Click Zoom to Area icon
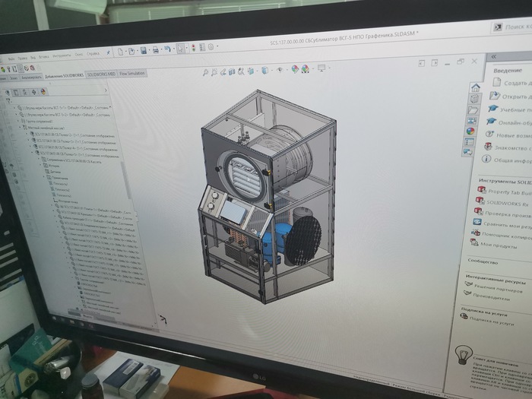 [214, 71]
